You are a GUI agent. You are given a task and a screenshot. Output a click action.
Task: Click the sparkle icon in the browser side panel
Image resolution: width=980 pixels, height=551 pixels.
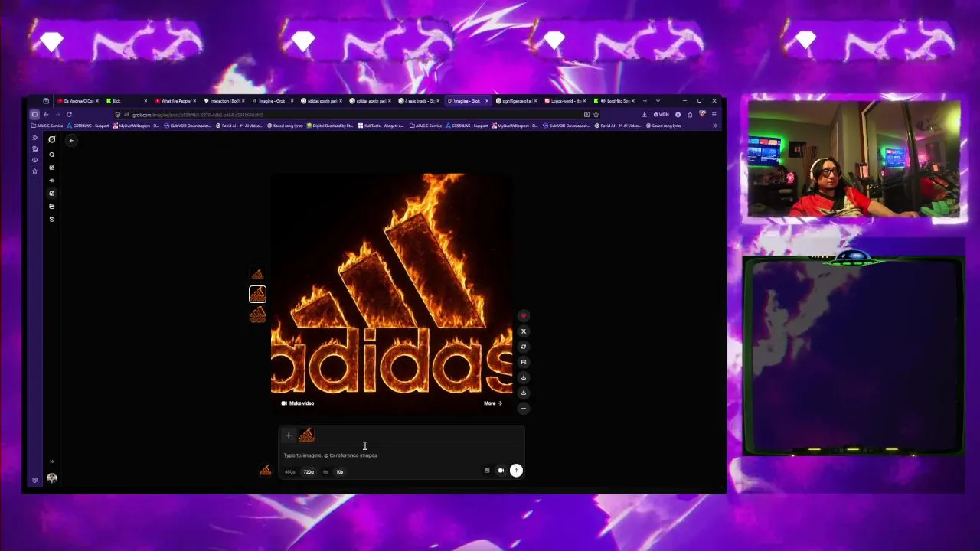click(34, 138)
